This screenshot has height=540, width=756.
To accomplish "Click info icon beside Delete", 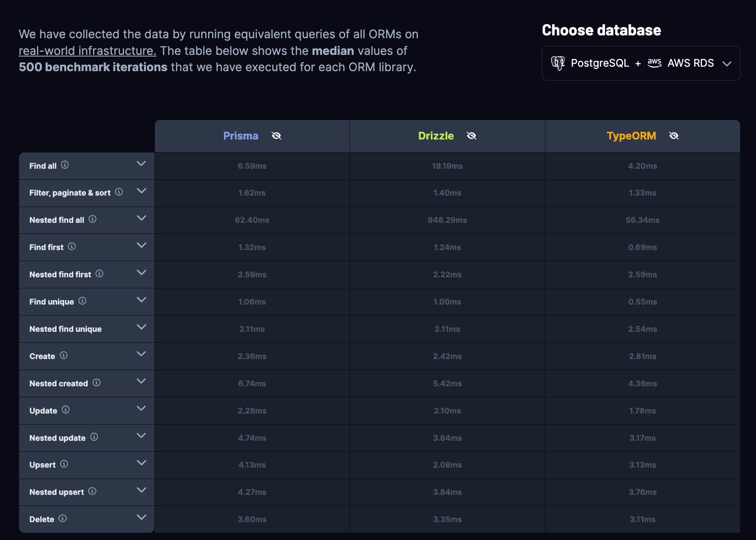I will pos(63,518).
